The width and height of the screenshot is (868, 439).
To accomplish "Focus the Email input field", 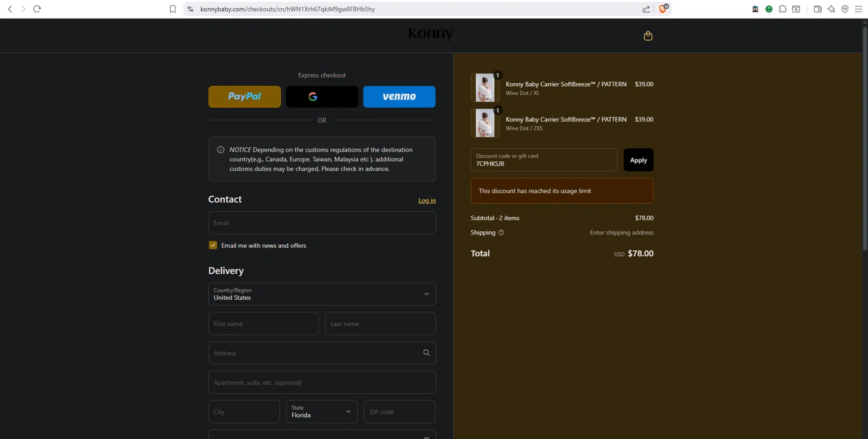I will (x=322, y=223).
